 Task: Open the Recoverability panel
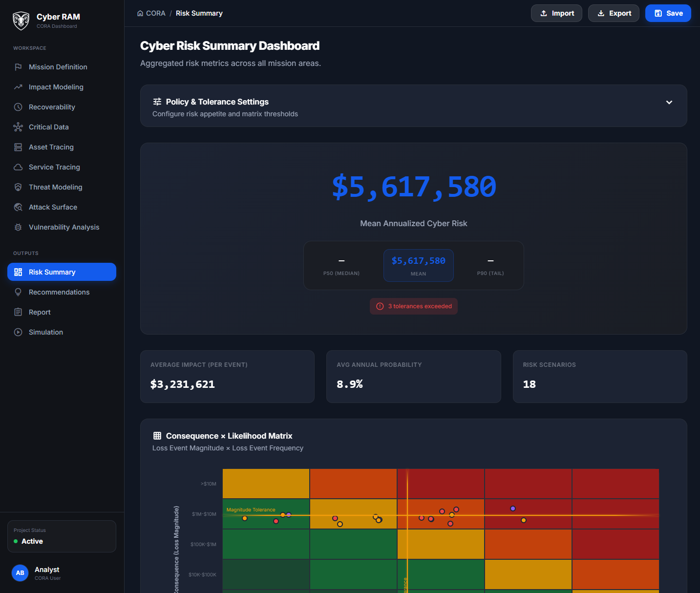click(x=51, y=107)
